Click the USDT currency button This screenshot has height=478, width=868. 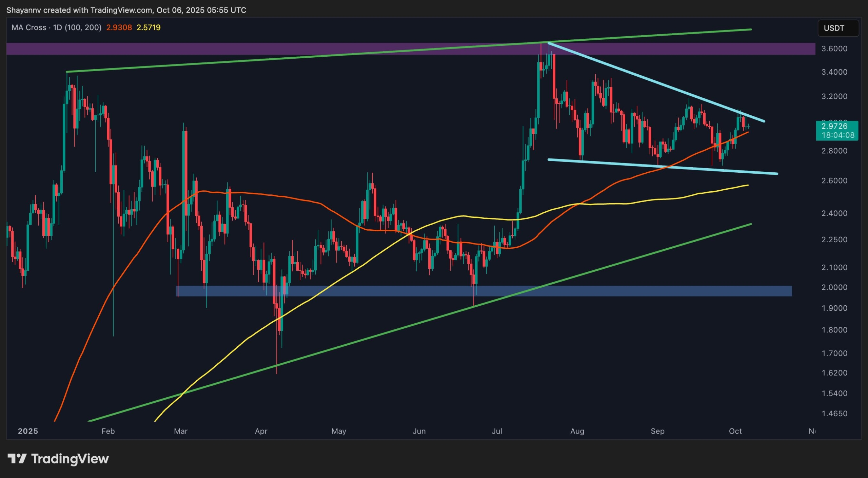tap(838, 28)
